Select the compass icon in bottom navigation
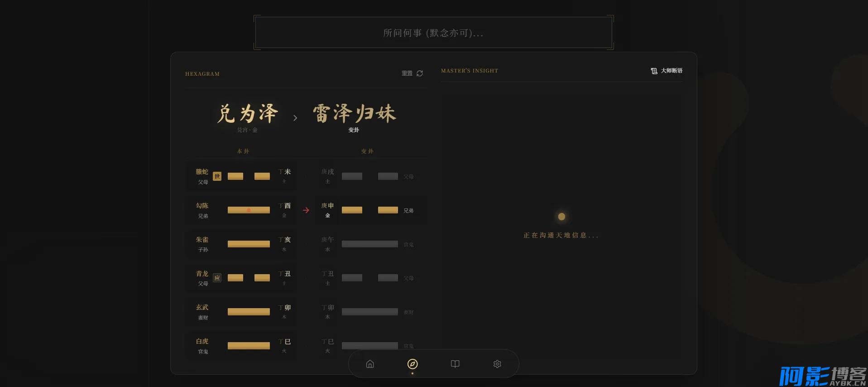 pyautogui.click(x=412, y=364)
